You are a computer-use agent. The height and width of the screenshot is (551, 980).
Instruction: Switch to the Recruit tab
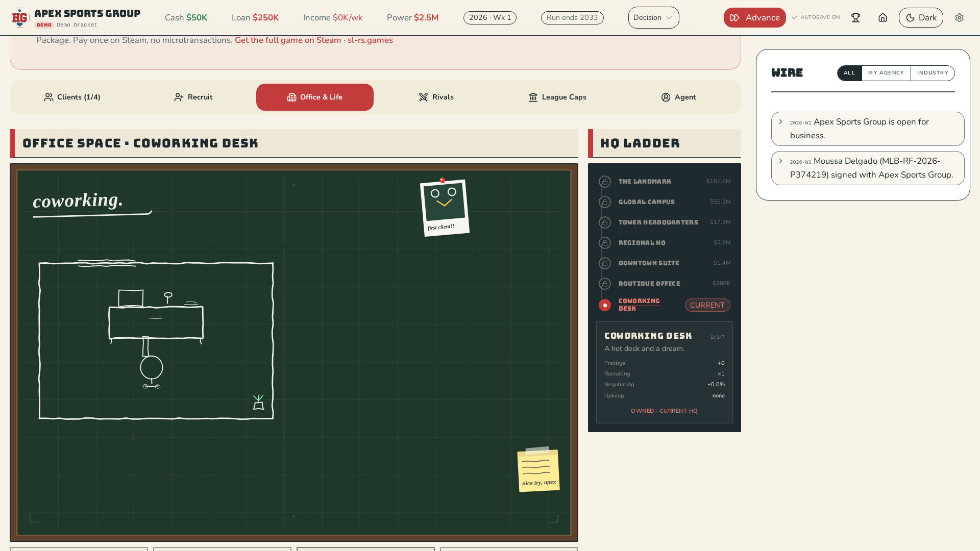pos(193,97)
